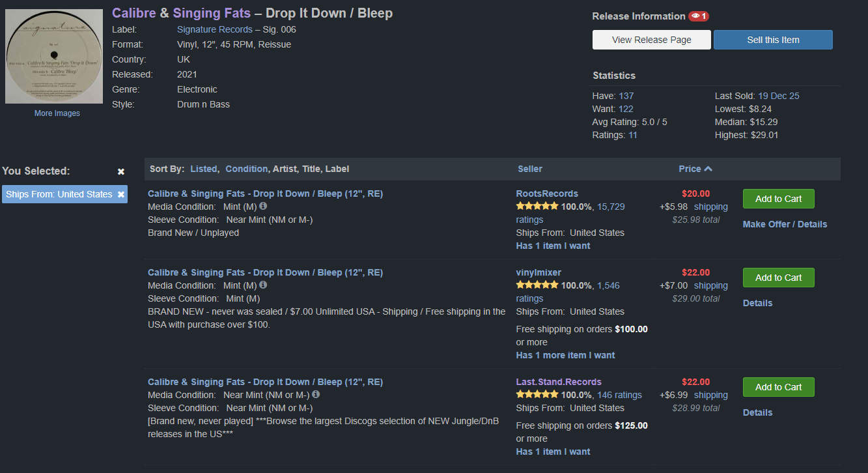Remove all selected filters with the X icon
Viewport: 868px width, 473px height.
click(120, 171)
